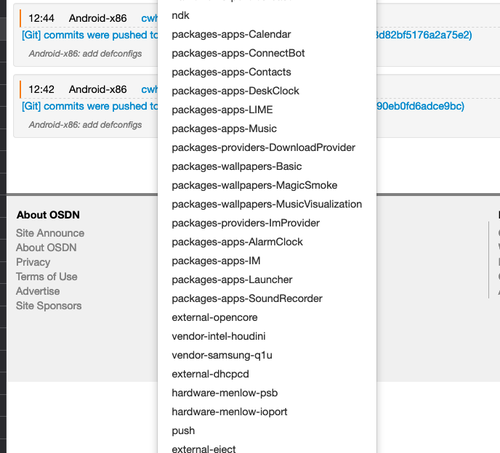Open cwh user link in 12:44 entry

(150, 18)
